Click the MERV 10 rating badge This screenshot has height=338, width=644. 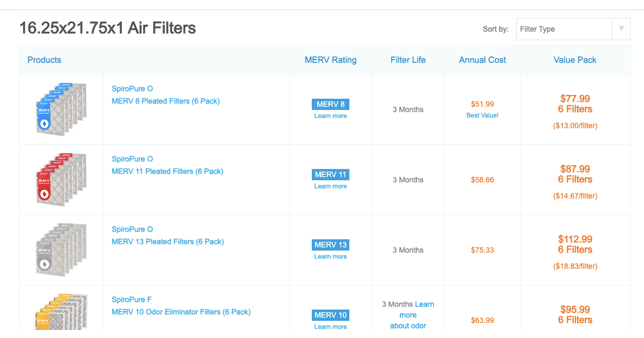coord(330,315)
